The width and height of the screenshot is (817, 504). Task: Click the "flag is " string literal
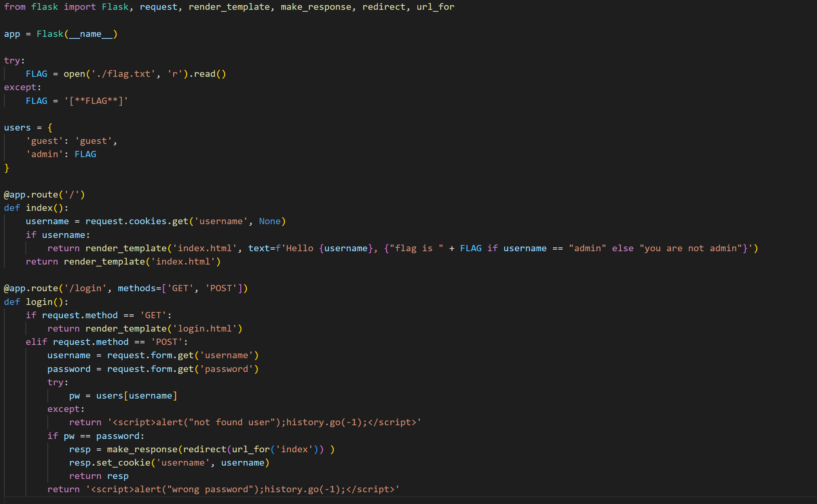[x=417, y=248]
